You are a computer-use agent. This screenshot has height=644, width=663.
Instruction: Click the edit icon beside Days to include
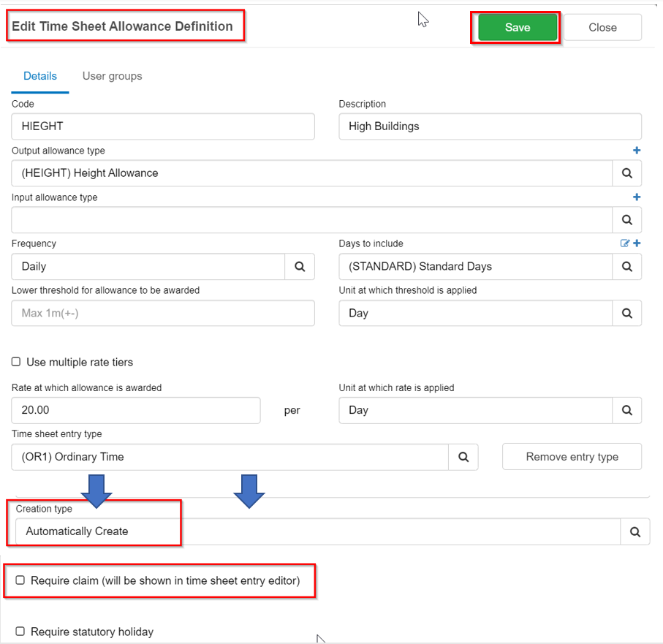[624, 243]
